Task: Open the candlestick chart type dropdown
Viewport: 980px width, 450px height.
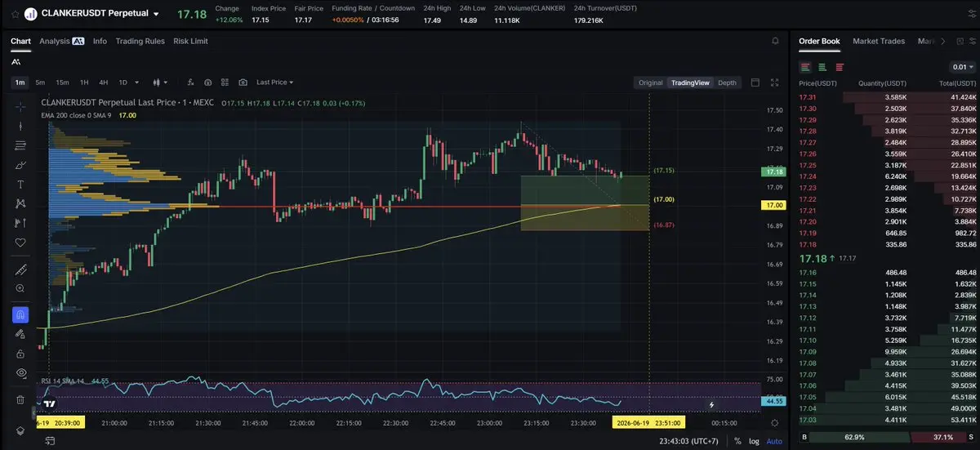Action: 160,82
